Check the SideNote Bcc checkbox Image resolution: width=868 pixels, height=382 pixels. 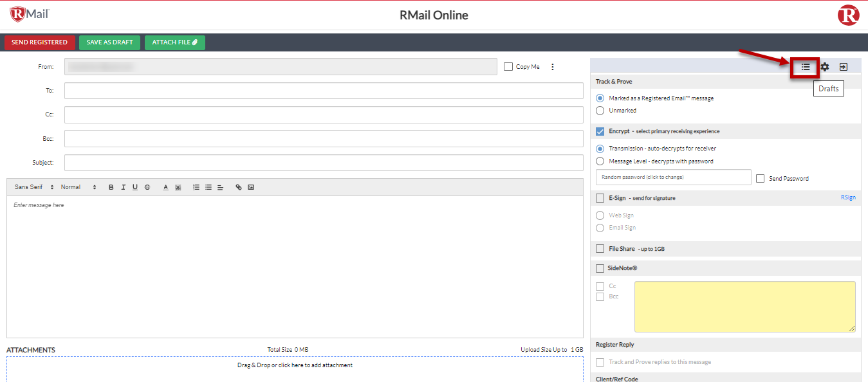[x=600, y=296]
